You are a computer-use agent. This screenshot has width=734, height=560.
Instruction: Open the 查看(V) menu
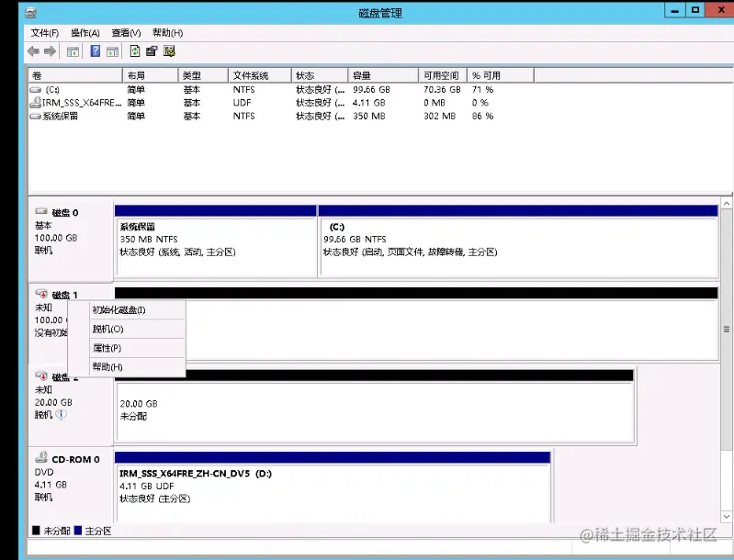pyautogui.click(x=126, y=33)
